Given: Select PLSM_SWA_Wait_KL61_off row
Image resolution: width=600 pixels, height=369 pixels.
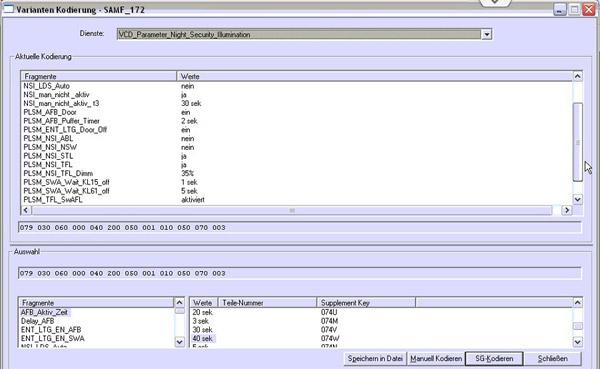Looking at the screenshot, I should 66,191.
